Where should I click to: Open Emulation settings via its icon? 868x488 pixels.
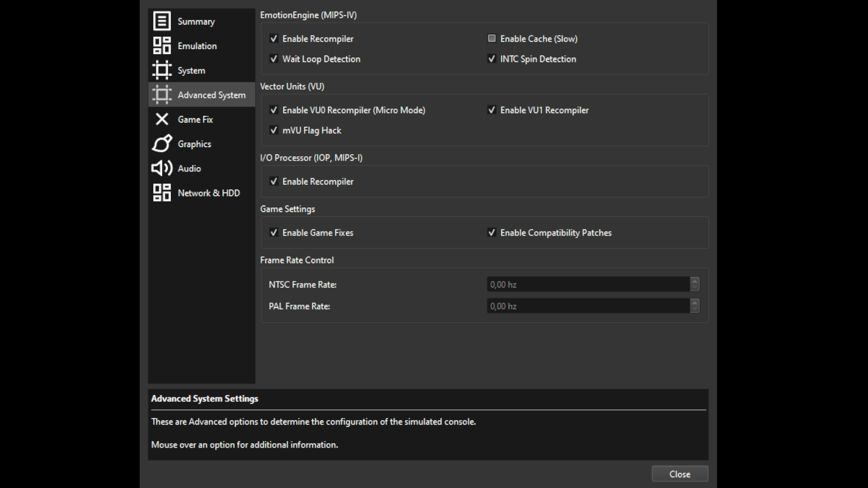(161, 45)
